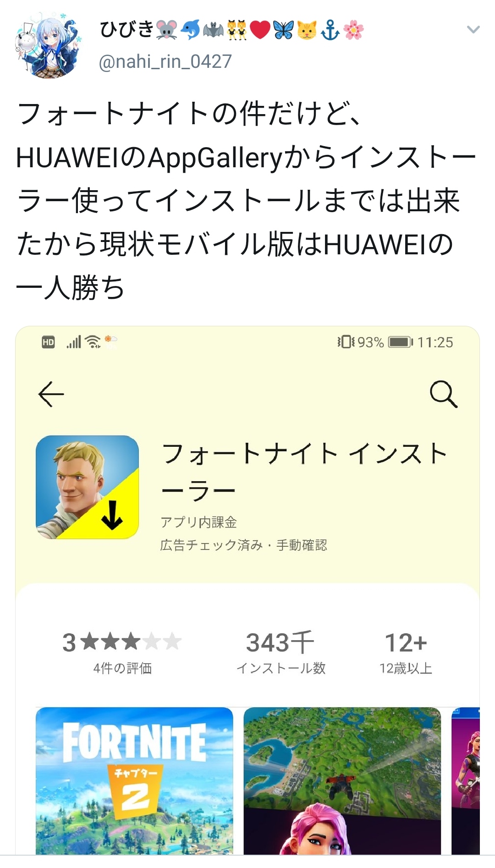495x868 pixels.
Task: Open the island map gameplay screenshot
Action: pos(342,780)
